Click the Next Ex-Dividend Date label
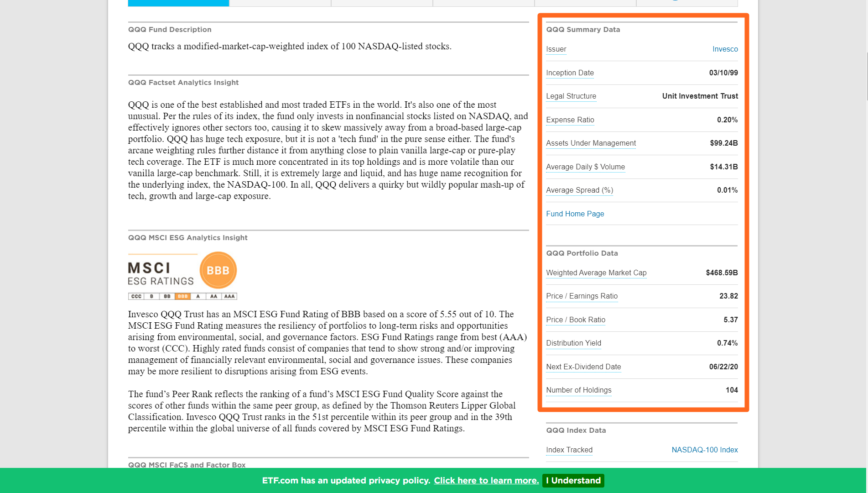 tap(583, 367)
